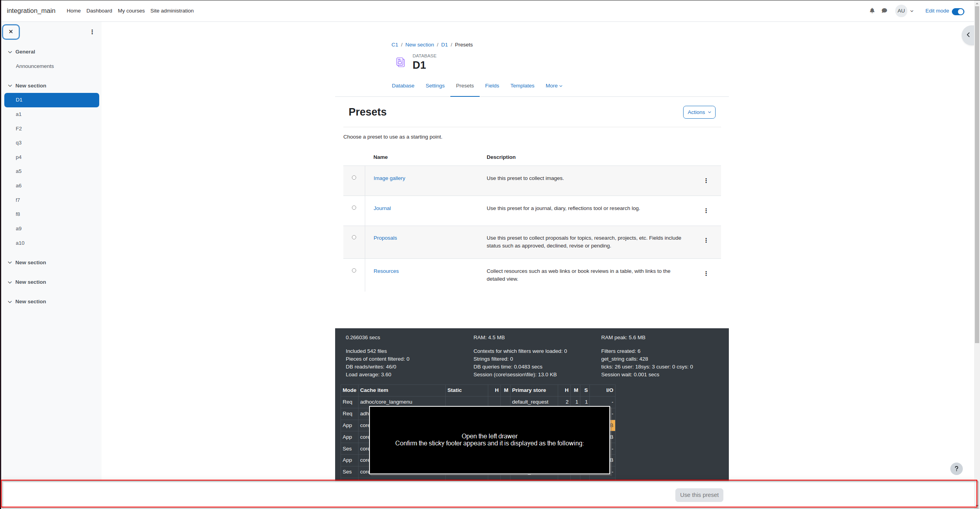The image size is (980, 509).
Task: Toggle Edit mode switch
Action: tap(958, 11)
